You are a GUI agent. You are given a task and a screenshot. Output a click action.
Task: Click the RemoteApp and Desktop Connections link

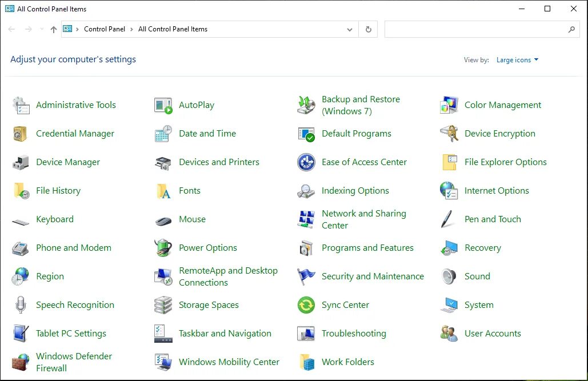click(x=228, y=276)
